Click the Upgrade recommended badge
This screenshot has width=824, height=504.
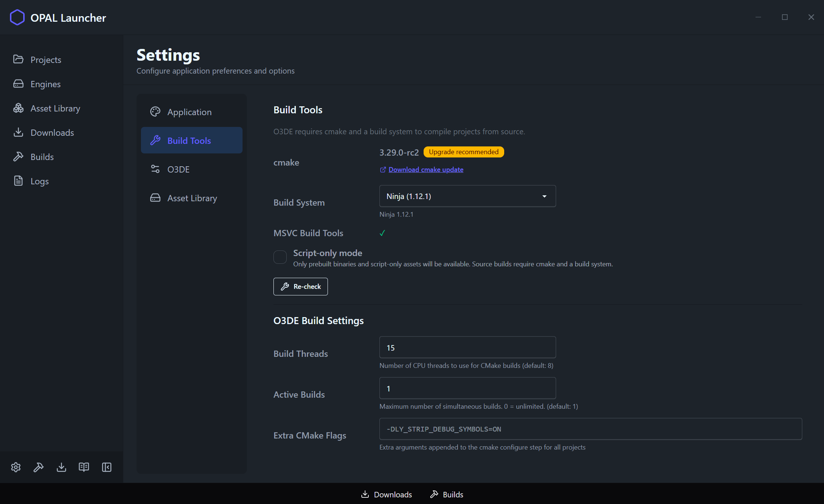point(464,152)
